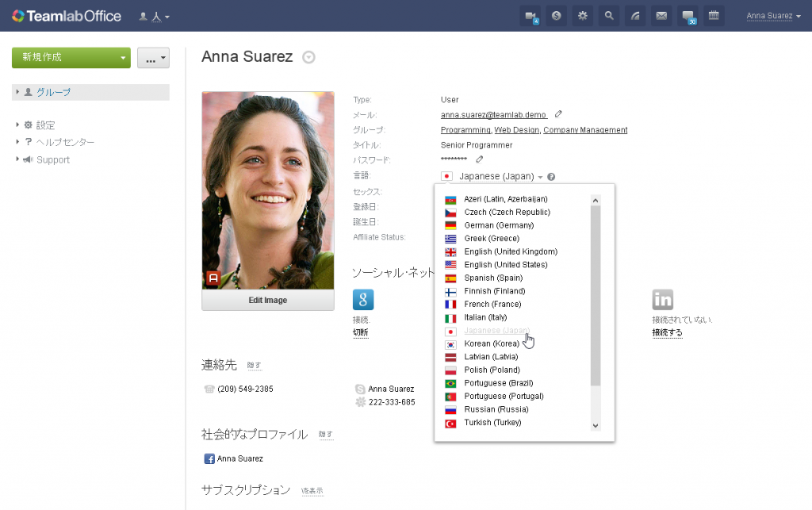Open the mail envelope icon
Screen dimensions: 812x510
coord(661,16)
